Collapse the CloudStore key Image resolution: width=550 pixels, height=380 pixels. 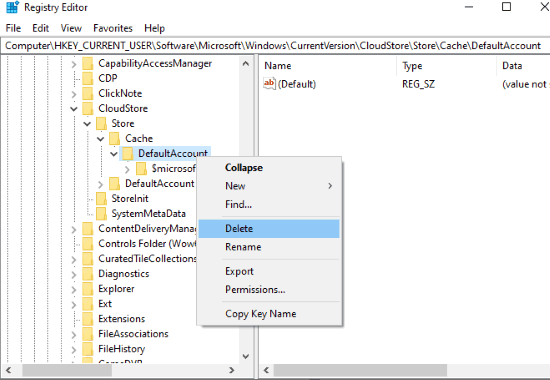point(74,109)
